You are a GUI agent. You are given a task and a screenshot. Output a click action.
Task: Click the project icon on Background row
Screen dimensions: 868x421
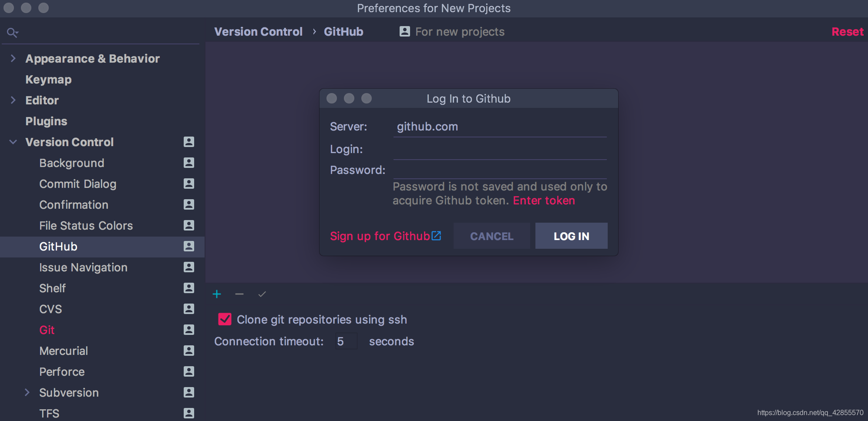point(189,163)
